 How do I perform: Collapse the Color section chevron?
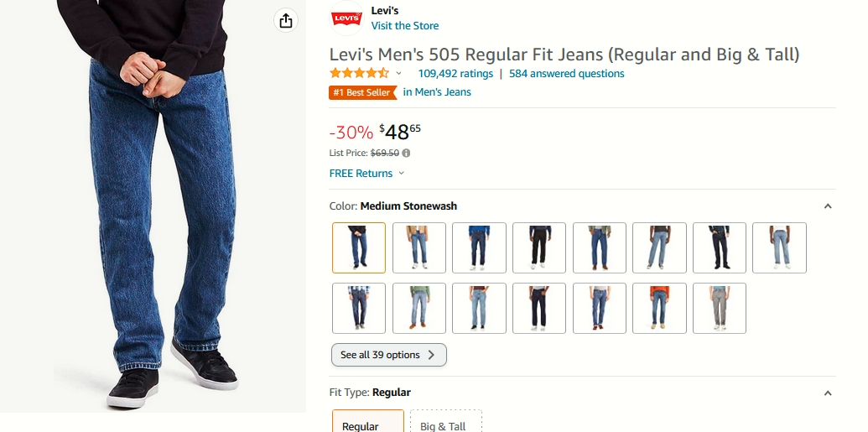[x=828, y=206]
